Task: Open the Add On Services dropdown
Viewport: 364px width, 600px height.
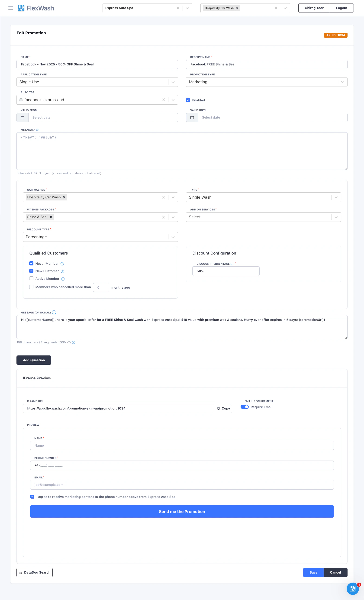Action: pyautogui.click(x=264, y=217)
